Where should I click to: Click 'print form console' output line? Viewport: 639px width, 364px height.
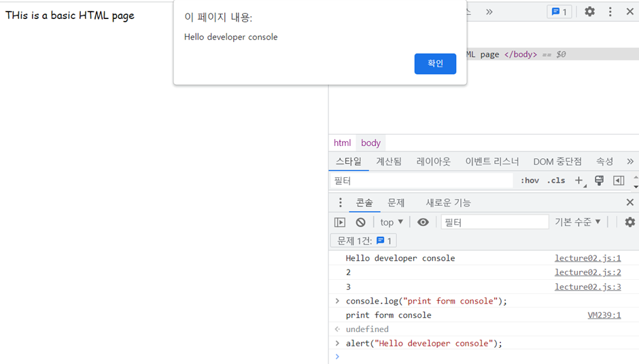388,315
